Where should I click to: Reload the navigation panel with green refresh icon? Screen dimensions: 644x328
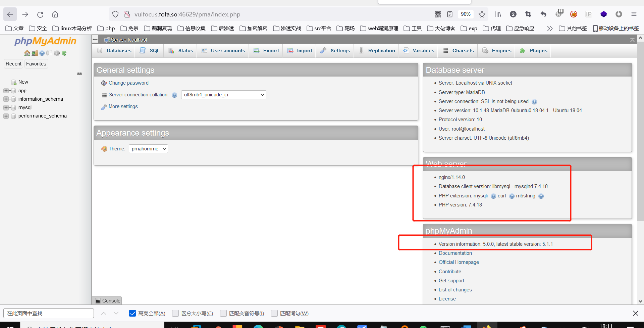click(x=64, y=53)
